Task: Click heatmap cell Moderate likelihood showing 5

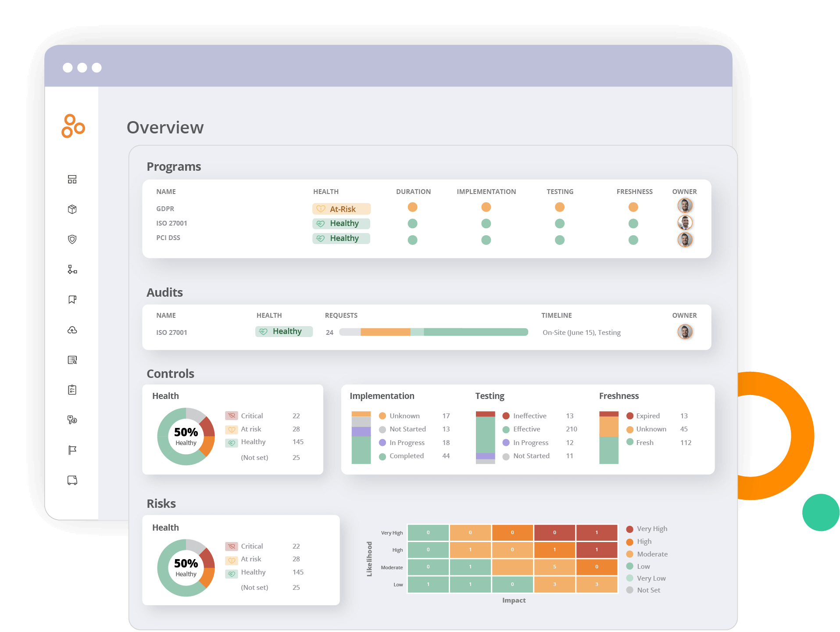Action: click(x=554, y=567)
